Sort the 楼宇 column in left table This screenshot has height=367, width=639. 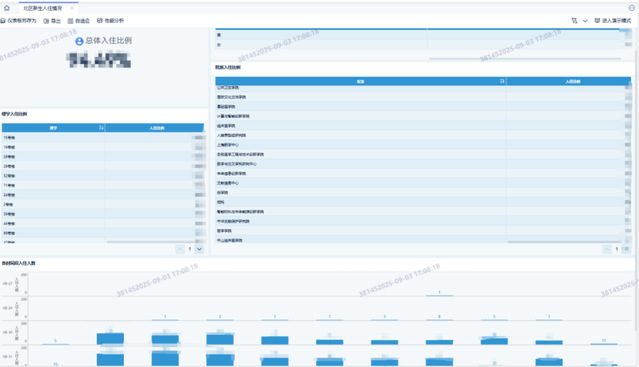click(101, 128)
